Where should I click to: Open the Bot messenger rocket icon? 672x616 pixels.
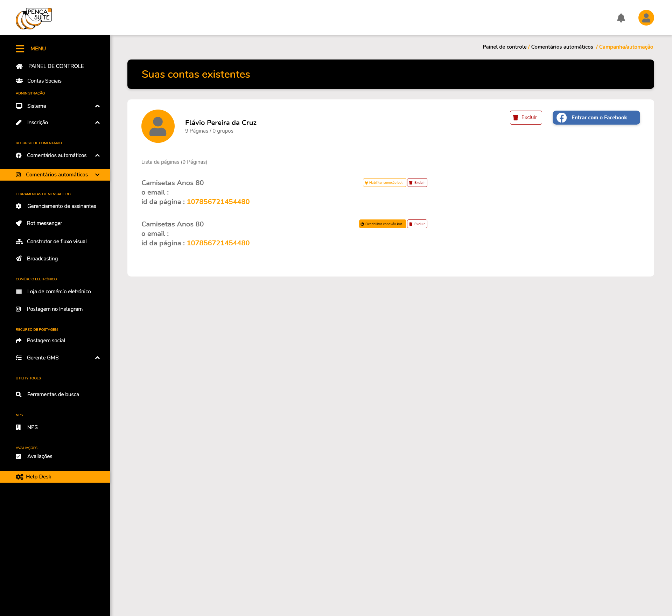19,223
